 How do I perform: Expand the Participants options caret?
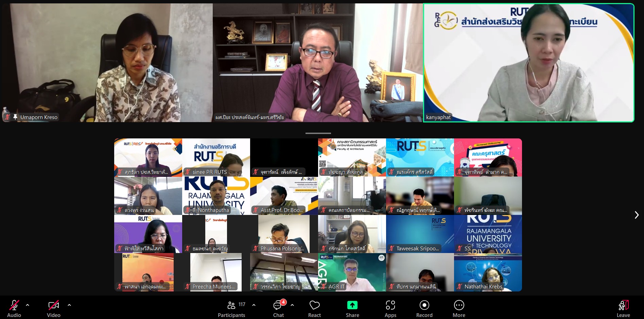[x=254, y=305]
